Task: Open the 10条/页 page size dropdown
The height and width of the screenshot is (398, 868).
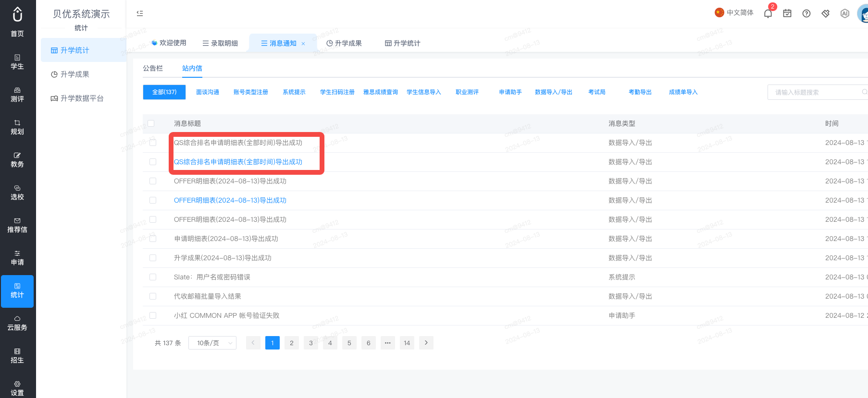Action: point(212,343)
